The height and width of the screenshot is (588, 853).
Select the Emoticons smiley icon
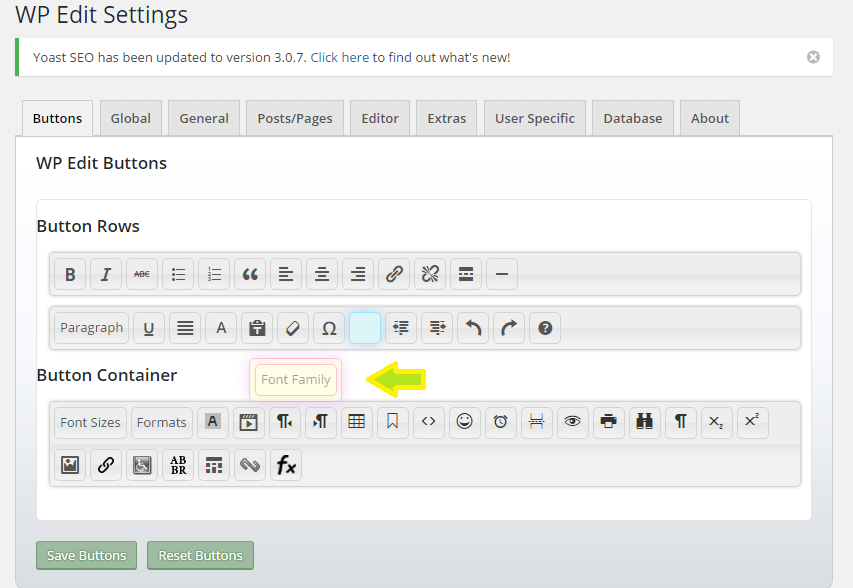(x=464, y=422)
